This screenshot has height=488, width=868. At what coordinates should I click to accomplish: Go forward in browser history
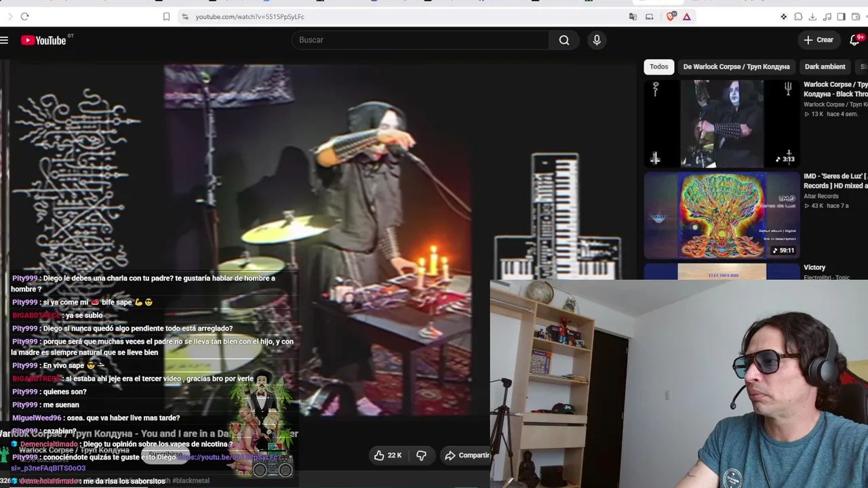[x=9, y=16]
